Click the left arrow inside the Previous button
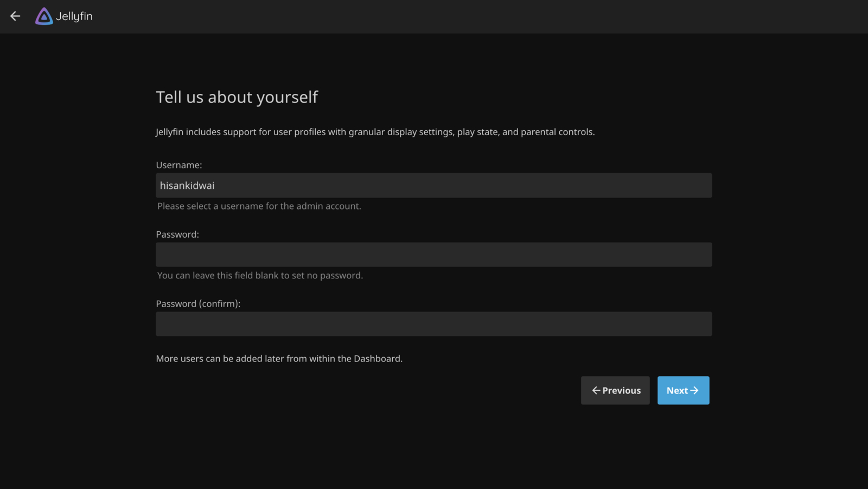Image resolution: width=868 pixels, height=489 pixels. click(x=596, y=390)
